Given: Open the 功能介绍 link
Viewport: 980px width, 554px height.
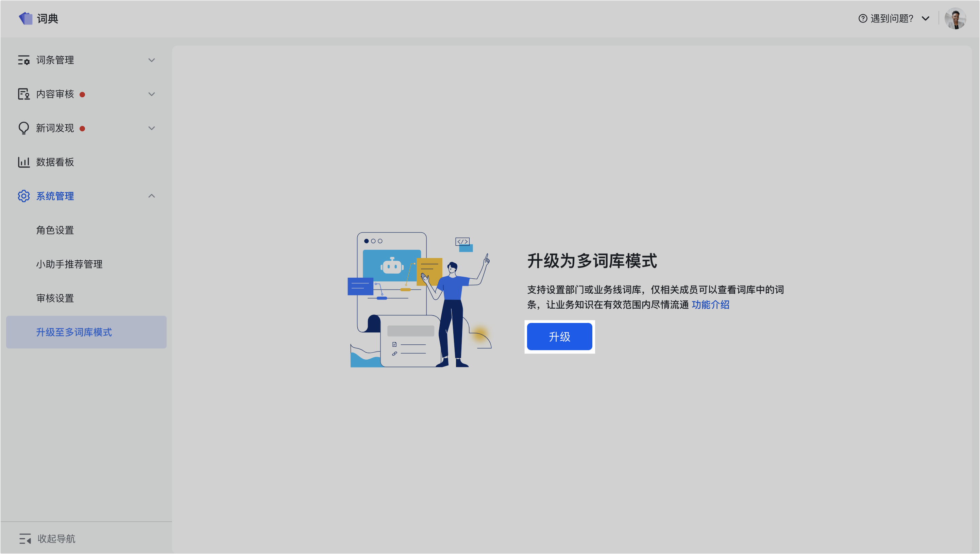Looking at the screenshot, I should coord(710,305).
